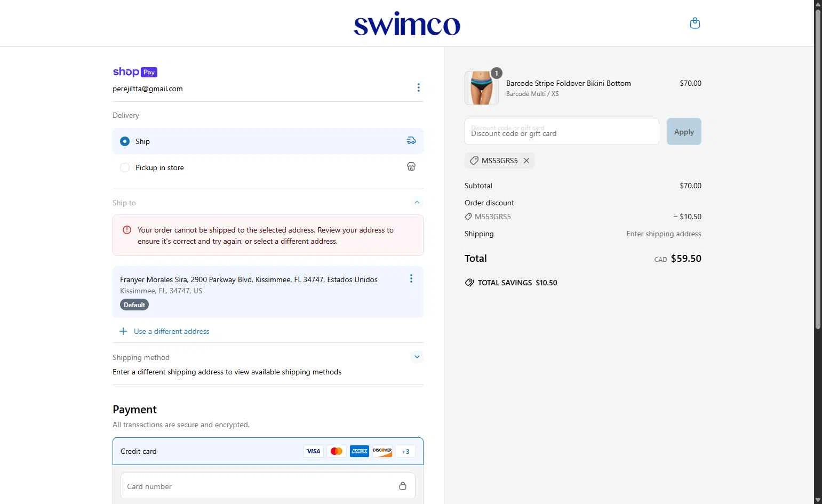
Task: Click the shipping truck icon
Action: click(411, 141)
